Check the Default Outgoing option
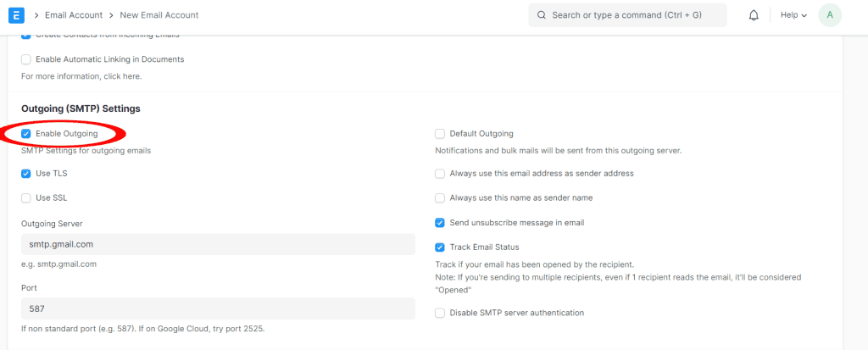Image resolution: width=868 pixels, height=350 pixels. [x=440, y=134]
